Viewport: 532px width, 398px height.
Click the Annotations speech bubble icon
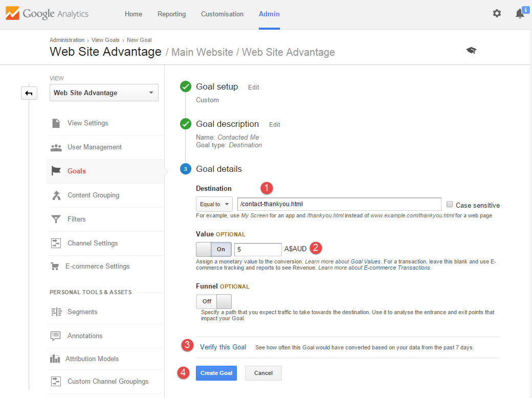(56, 336)
